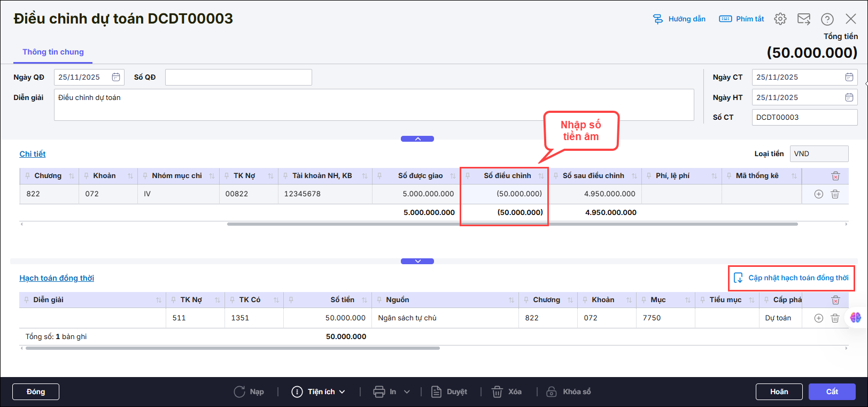Viewport: 868px width, 407px height.
Task: Click the AI assistant floating icon
Action: pyautogui.click(x=856, y=318)
